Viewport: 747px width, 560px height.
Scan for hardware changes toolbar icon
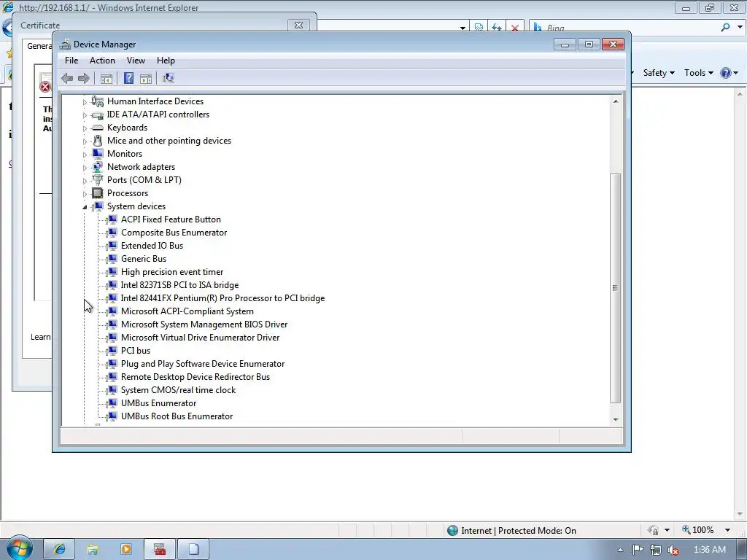coord(169,78)
